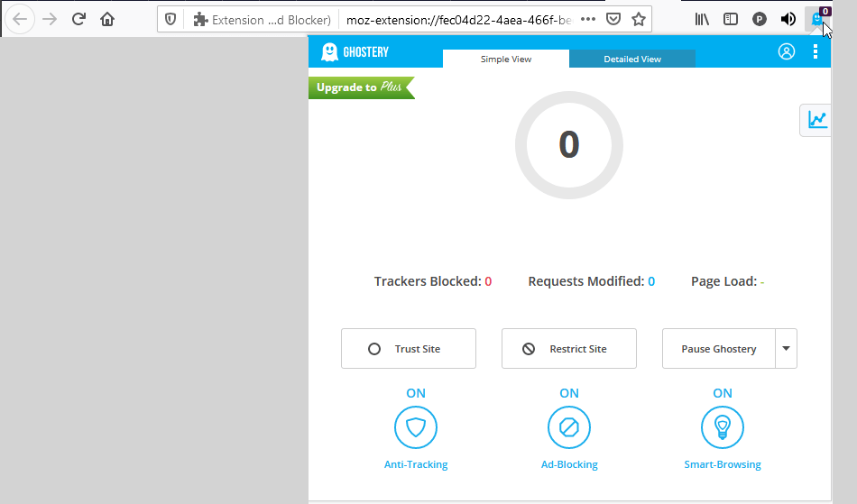The image size is (857, 504).
Task: Go forward to the next page
Action: click(x=50, y=20)
